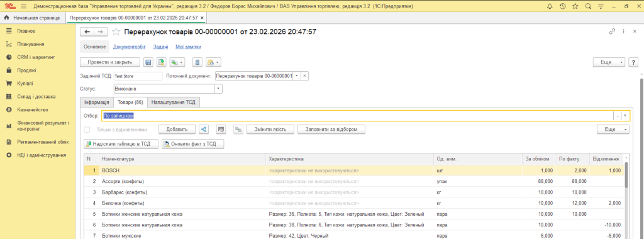Open favorites star in title bar

(x=575, y=6)
